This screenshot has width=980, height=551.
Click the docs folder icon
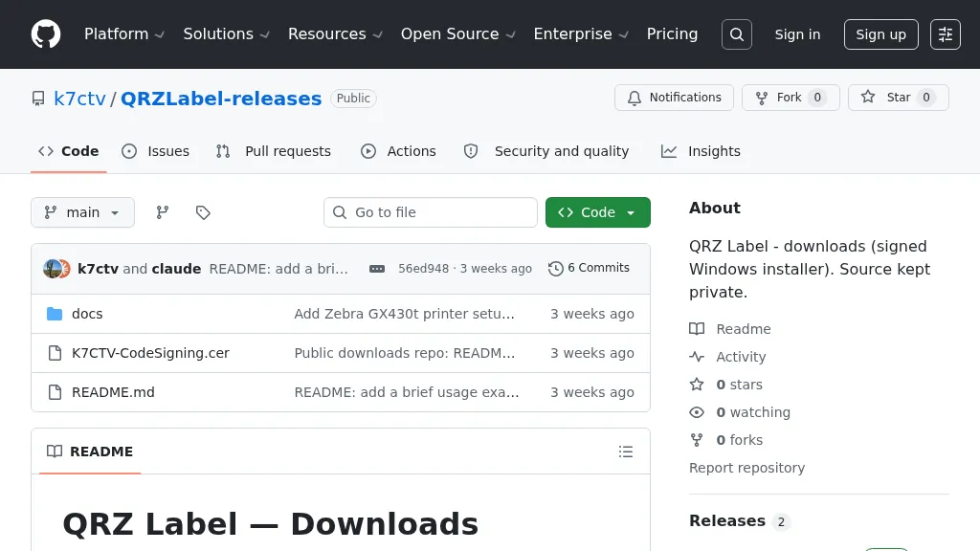55,314
